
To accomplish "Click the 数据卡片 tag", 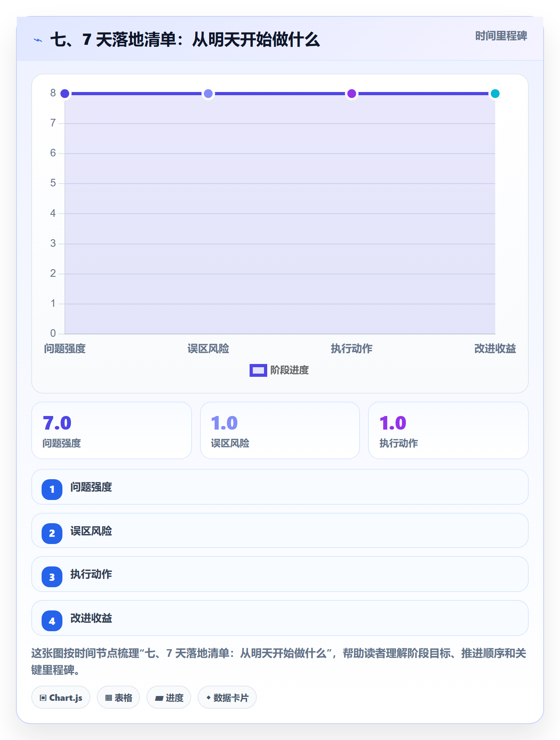I will coord(227,698).
